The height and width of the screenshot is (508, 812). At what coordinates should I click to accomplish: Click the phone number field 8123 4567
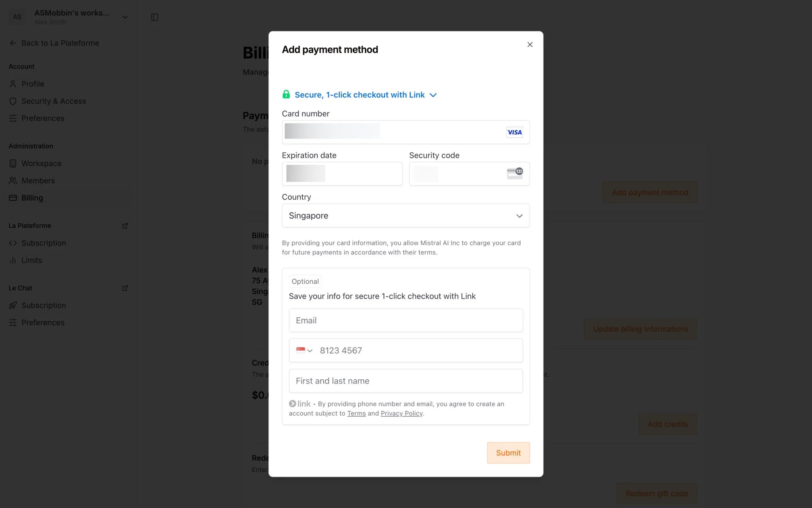point(419,351)
